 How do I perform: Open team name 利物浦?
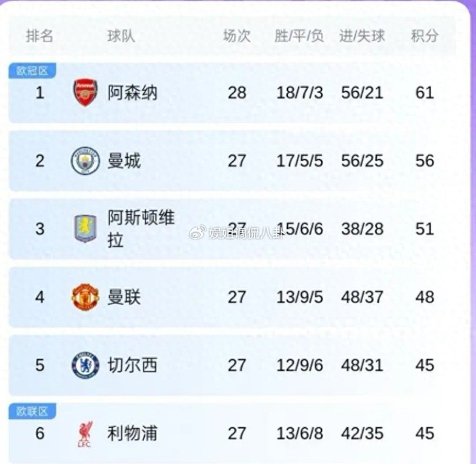133,433
